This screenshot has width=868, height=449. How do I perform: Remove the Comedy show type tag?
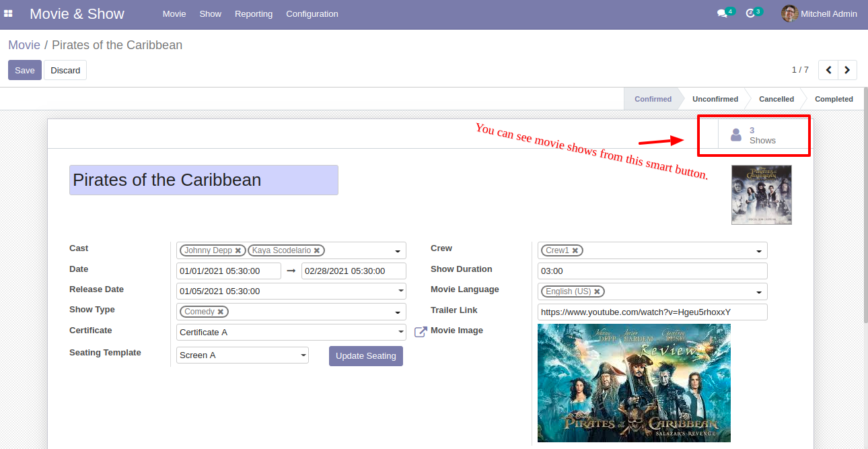point(221,312)
